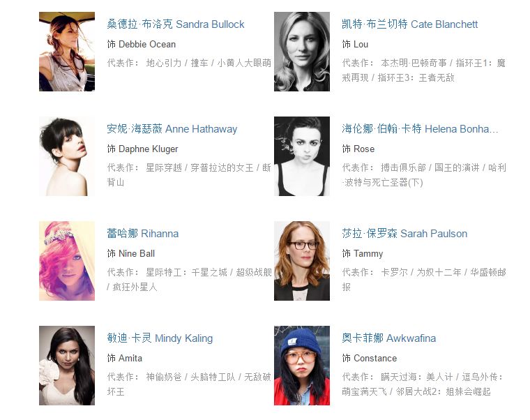The width and height of the screenshot is (530, 420).
Task: Open the Anne Hathaway name link
Action: pyautogui.click(x=172, y=129)
